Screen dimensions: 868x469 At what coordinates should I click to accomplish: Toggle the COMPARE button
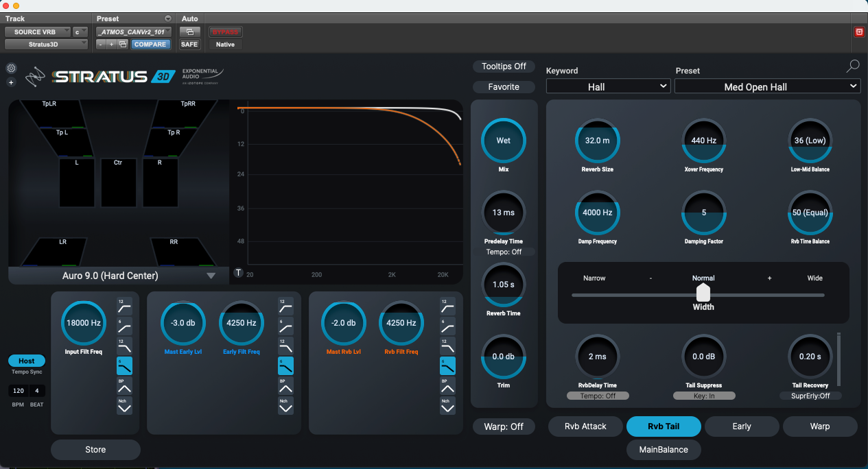[x=150, y=44]
